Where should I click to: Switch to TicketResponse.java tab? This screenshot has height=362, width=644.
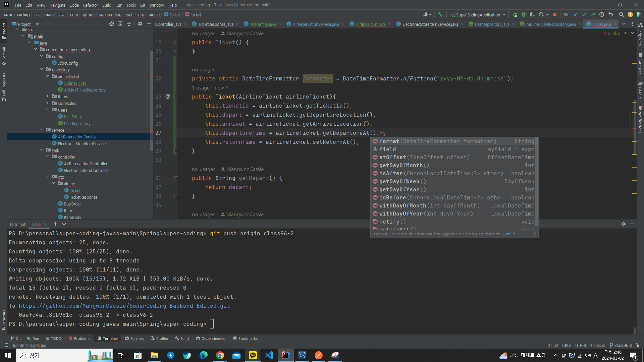[215, 24]
